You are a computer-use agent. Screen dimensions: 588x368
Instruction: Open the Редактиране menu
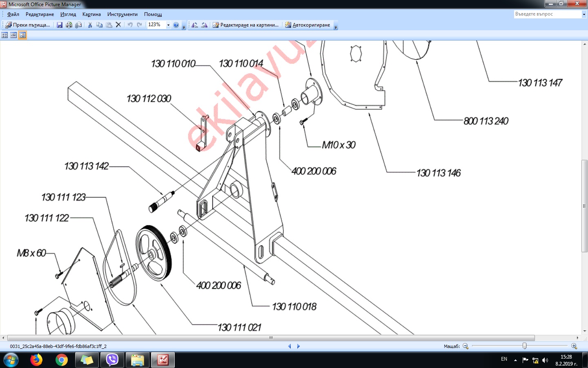coord(40,14)
